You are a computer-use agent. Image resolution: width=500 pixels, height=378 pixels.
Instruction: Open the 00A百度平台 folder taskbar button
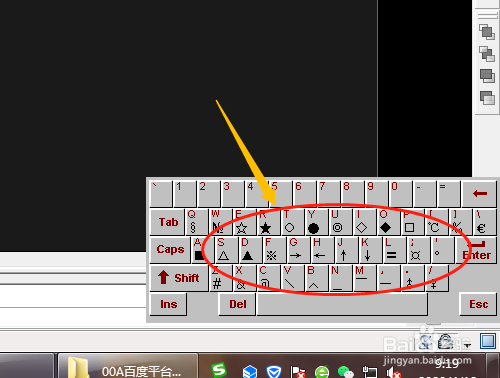point(128,366)
